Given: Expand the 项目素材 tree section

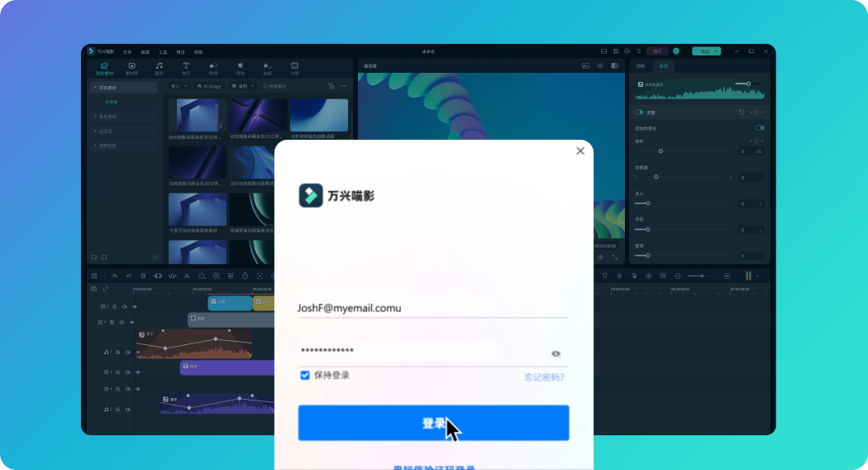Looking at the screenshot, I should coord(95,87).
